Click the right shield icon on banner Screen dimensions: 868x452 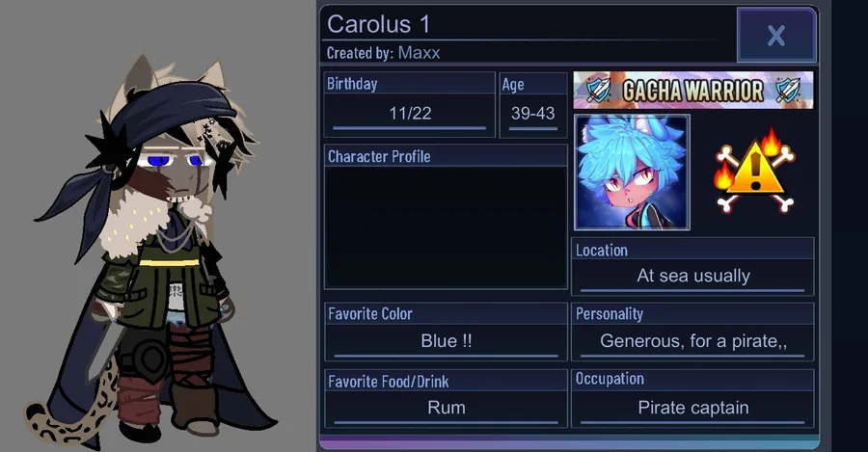[x=787, y=91]
